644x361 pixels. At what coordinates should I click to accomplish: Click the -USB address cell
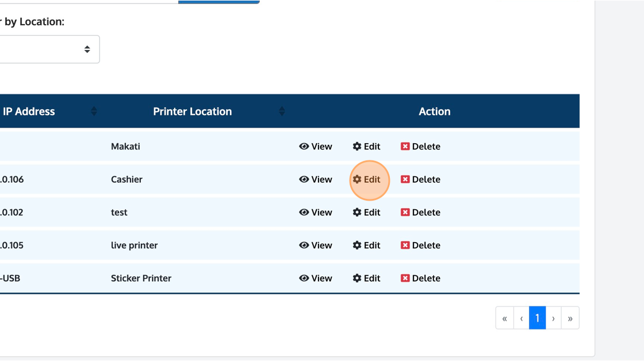click(10, 278)
